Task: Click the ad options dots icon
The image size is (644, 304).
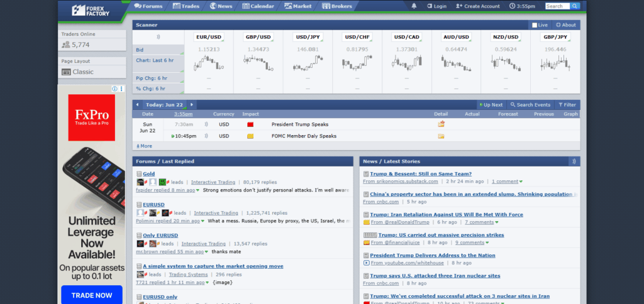Action: point(121,89)
